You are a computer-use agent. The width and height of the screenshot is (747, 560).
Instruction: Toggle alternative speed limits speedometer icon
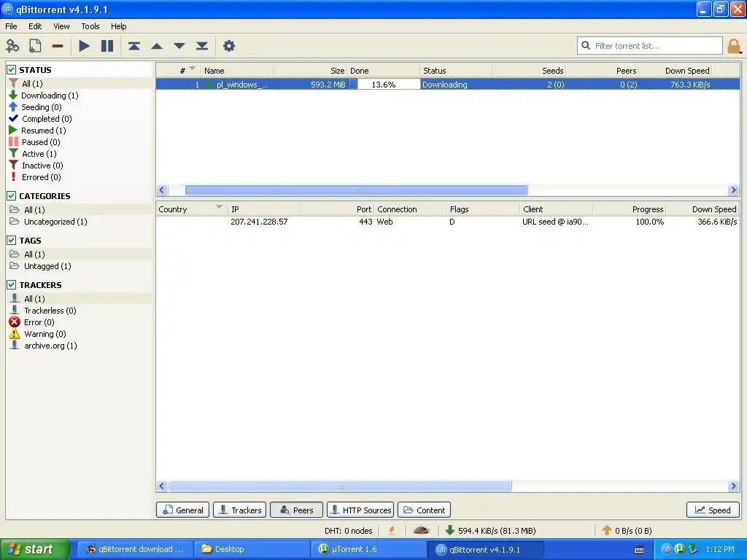pyautogui.click(x=421, y=530)
